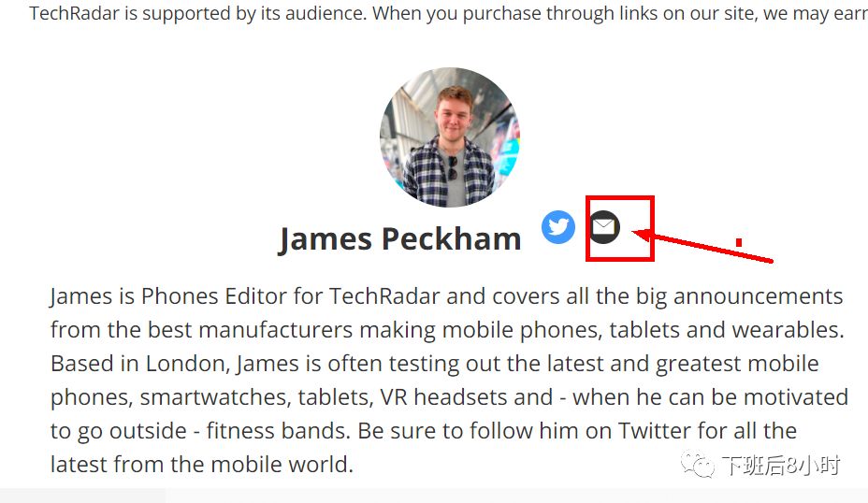Open James Peckham's circular profile photo
This screenshot has height=503, width=868.
[450, 137]
